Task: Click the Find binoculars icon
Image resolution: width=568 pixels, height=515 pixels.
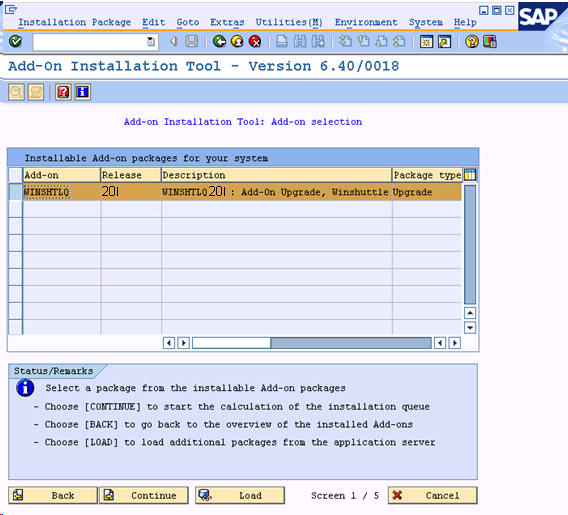Action: [x=300, y=42]
